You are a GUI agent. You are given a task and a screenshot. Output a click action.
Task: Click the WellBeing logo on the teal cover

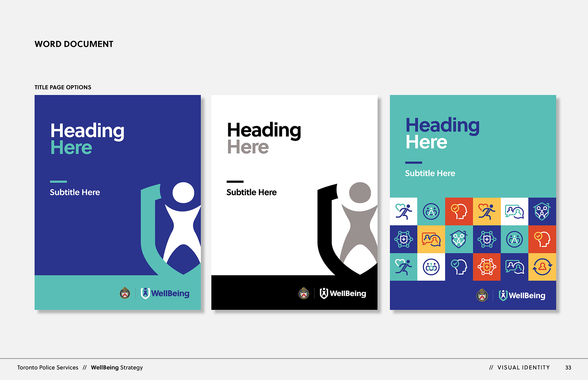[522, 295]
